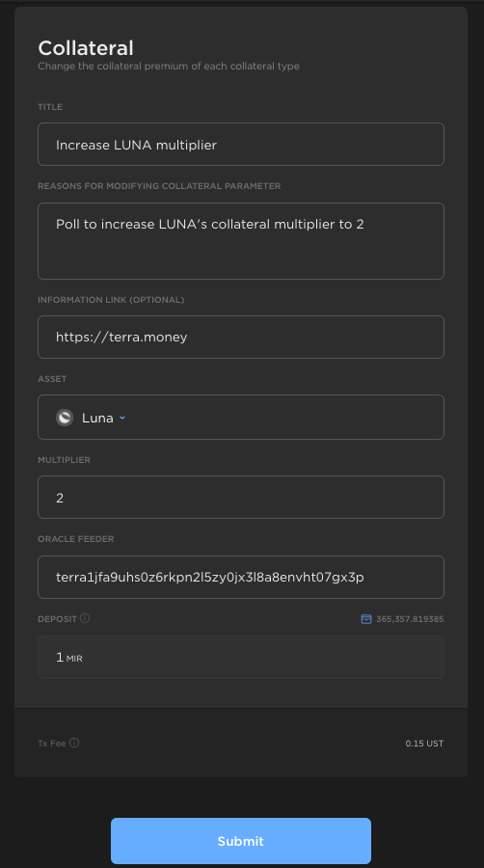Click the info icon next to Deposit
The image size is (484, 868).
[x=85, y=618]
